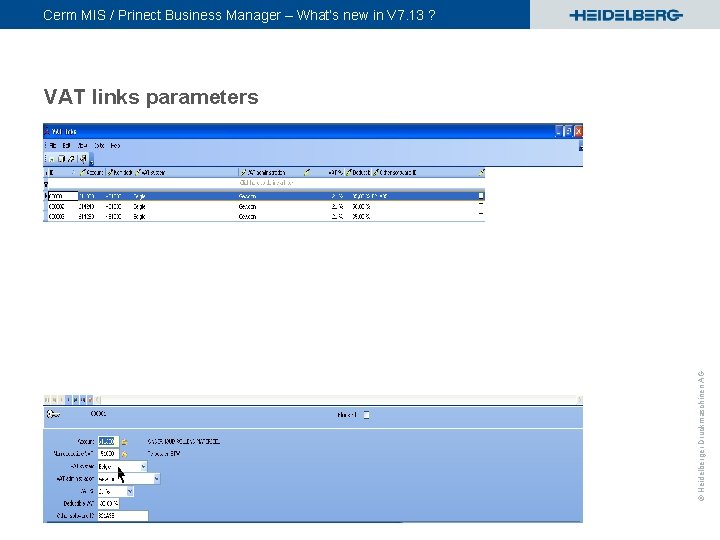Image resolution: width=720 pixels, height=540 pixels.
Task: Click into the Account input field
Action: (x=108, y=441)
